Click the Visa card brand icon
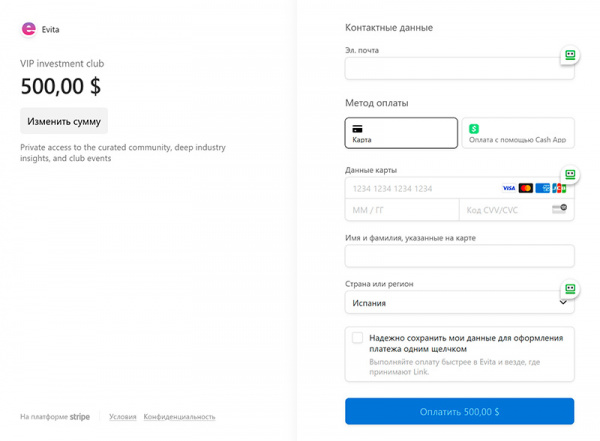 coord(509,188)
